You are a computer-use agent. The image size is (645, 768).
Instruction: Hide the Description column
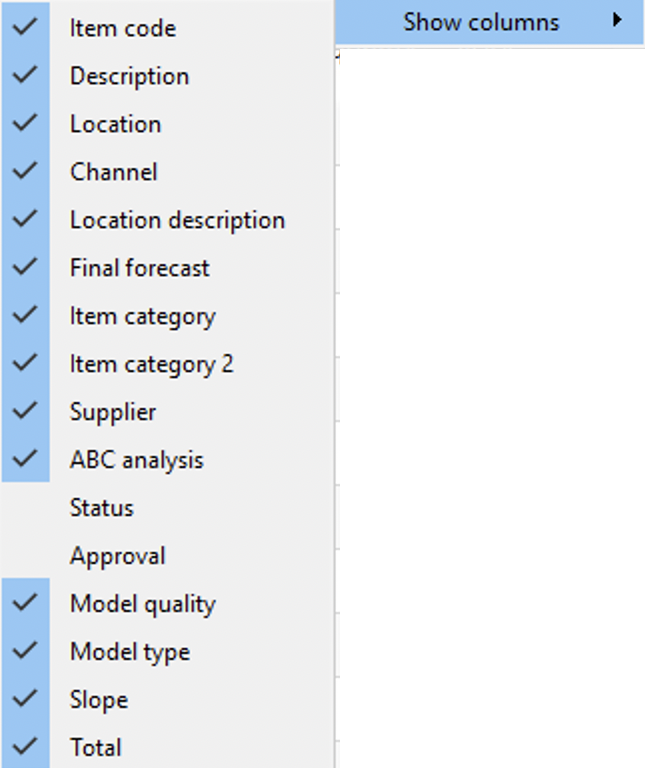tap(129, 76)
